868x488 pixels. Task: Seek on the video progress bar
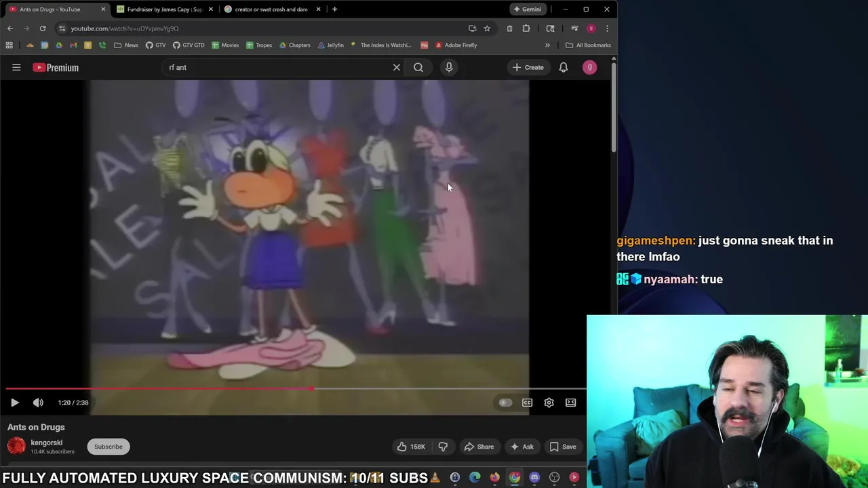tap(295, 389)
